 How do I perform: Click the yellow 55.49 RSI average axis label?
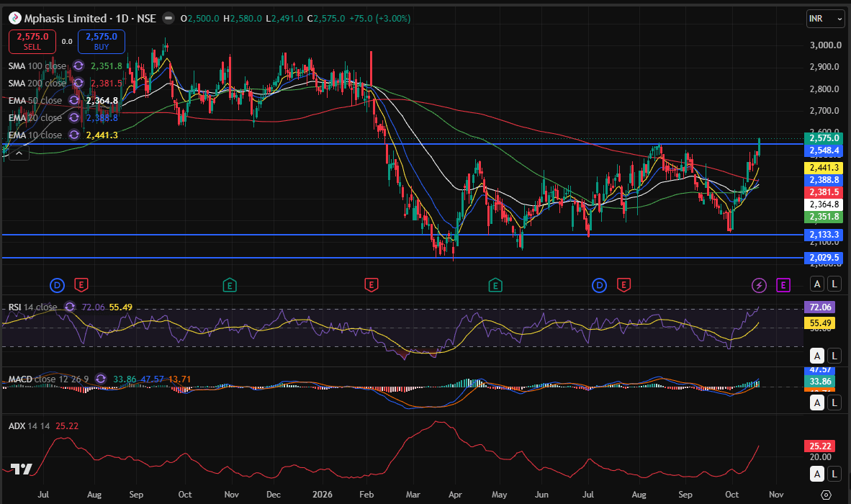pyautogui.click(x=820, y=323)
